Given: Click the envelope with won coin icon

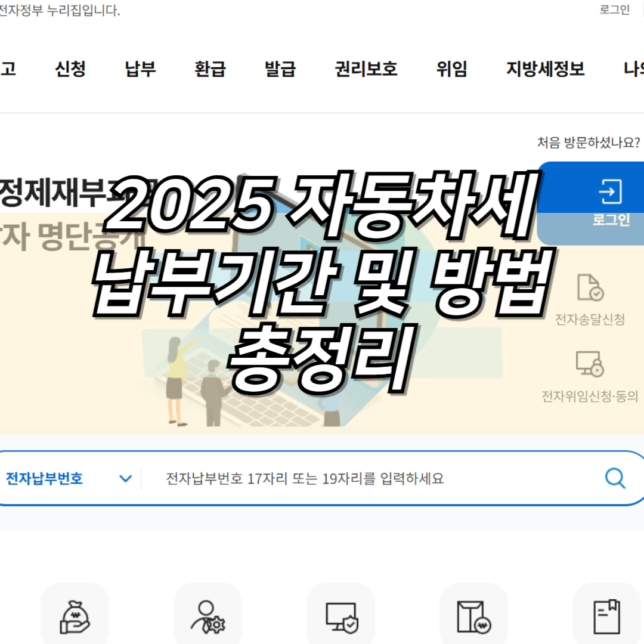Looking at the screenshot, I should tap(474, 617).
